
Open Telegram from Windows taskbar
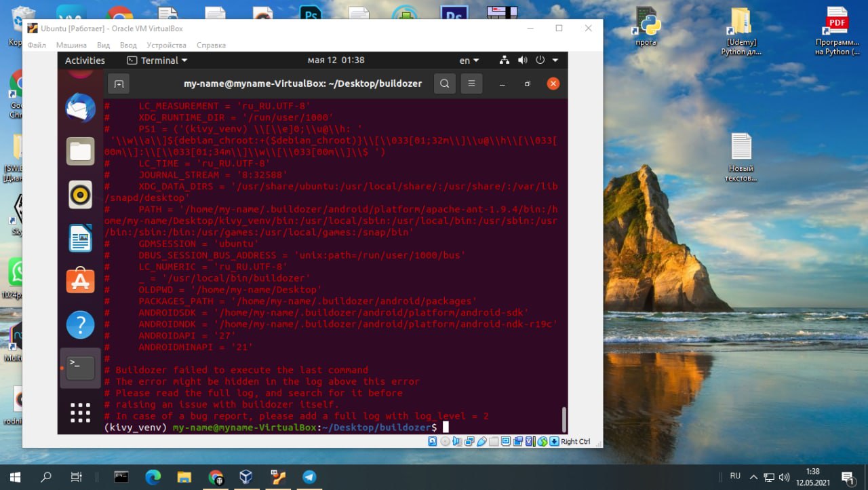[x=309, y=477]
